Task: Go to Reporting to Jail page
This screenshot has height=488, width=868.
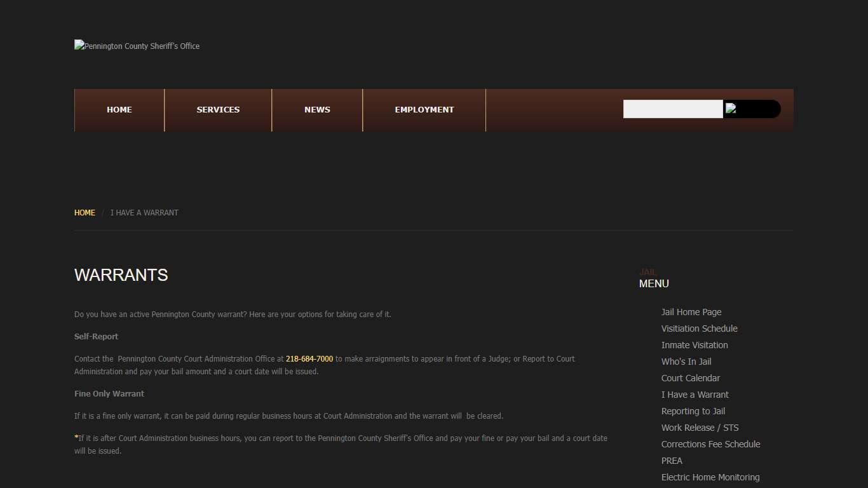Action: click(693, 411)
